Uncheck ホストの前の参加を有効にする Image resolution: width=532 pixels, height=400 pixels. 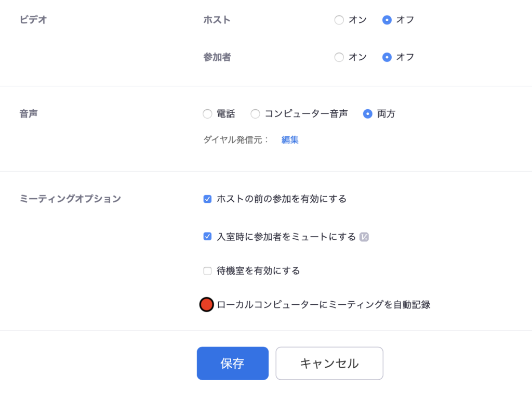[x=207, y=199]
